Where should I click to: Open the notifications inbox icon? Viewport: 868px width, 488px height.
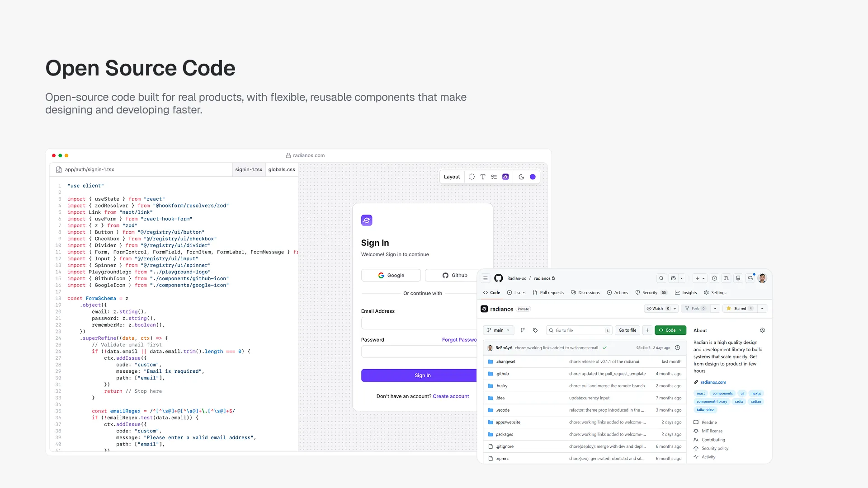(x=750, y=278)
